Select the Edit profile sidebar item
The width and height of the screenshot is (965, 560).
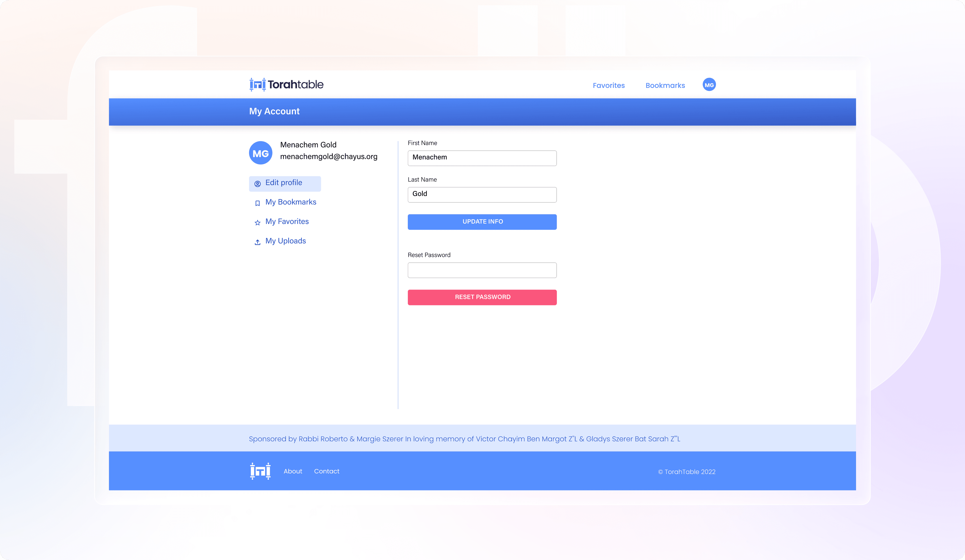pyautogui.click(x=284, y=183)
